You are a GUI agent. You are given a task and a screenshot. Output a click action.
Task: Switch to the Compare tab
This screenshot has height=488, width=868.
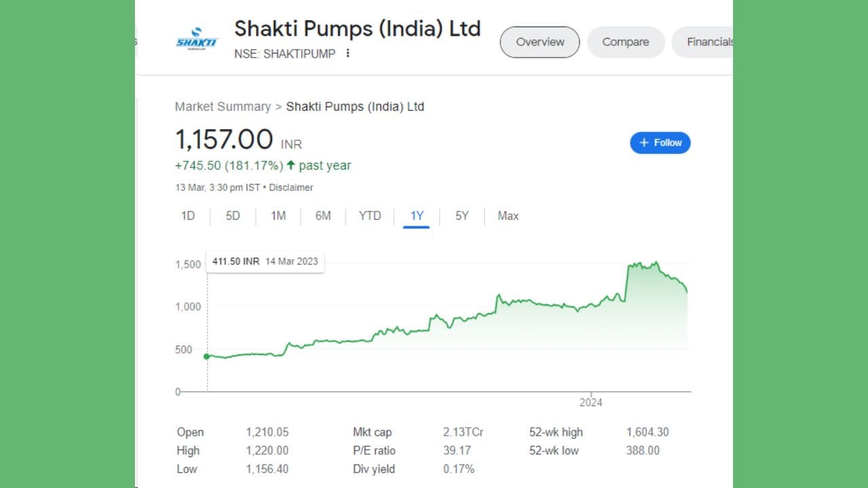point(625,42)
